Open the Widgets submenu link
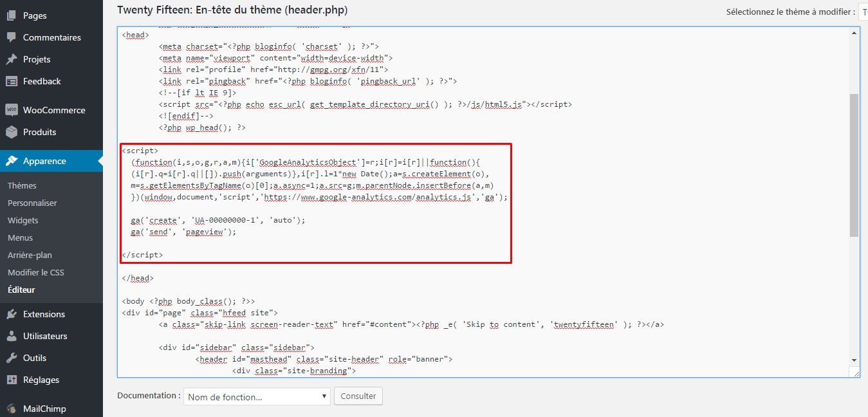Image resolution: width=868 pixels, height=417 pixels. pos(23,220)
